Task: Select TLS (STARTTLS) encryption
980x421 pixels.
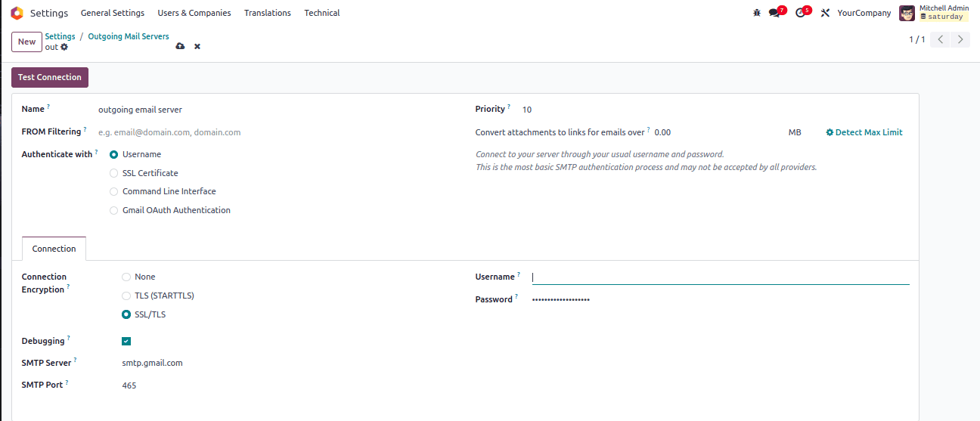Action: point(126,296)
